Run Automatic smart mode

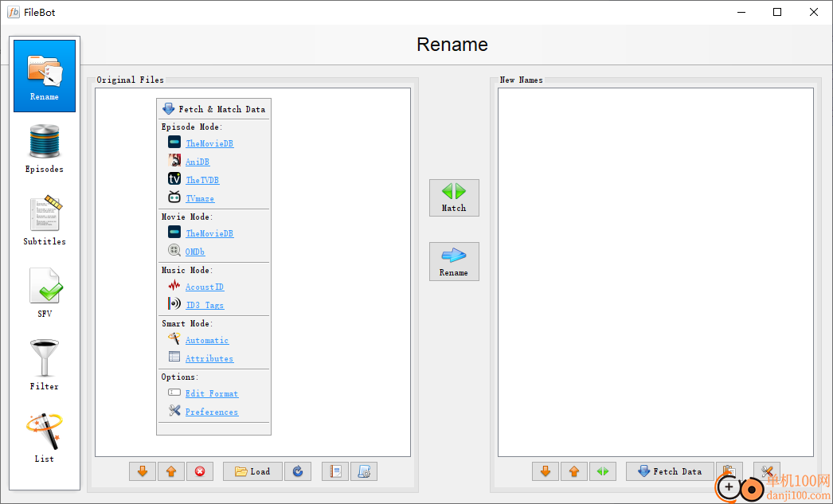(x=206, y=341)
